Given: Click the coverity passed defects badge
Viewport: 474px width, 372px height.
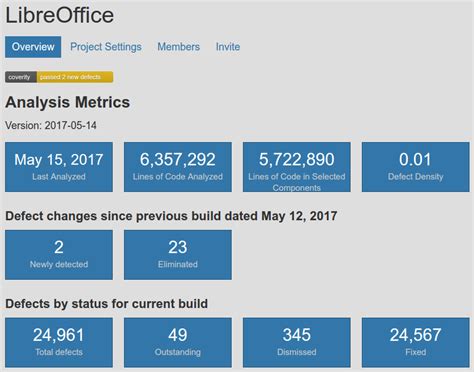Looking at the screenshot, I should pos(59,77).
